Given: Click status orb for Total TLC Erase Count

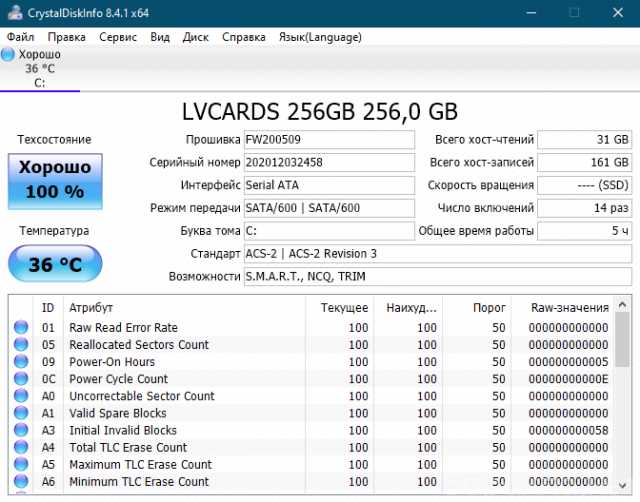Looking at the screenshot, I should pyautogui.click(x=21, y=447).
